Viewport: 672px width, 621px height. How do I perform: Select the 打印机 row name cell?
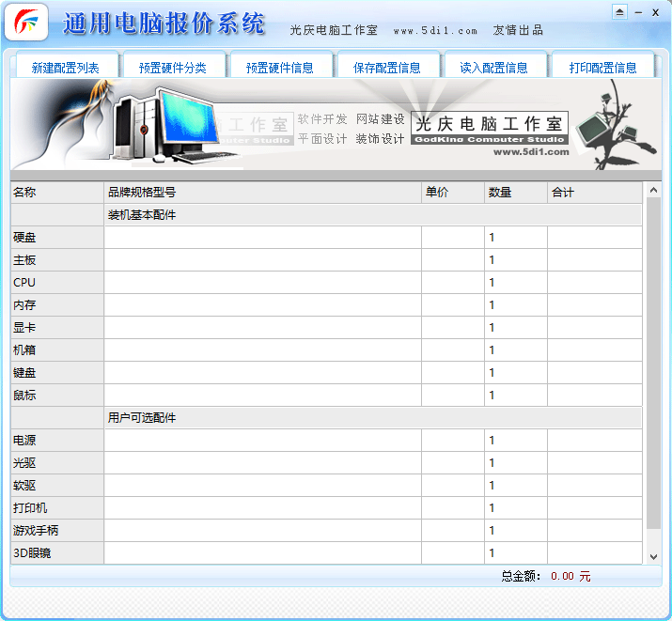pos(56,508)
